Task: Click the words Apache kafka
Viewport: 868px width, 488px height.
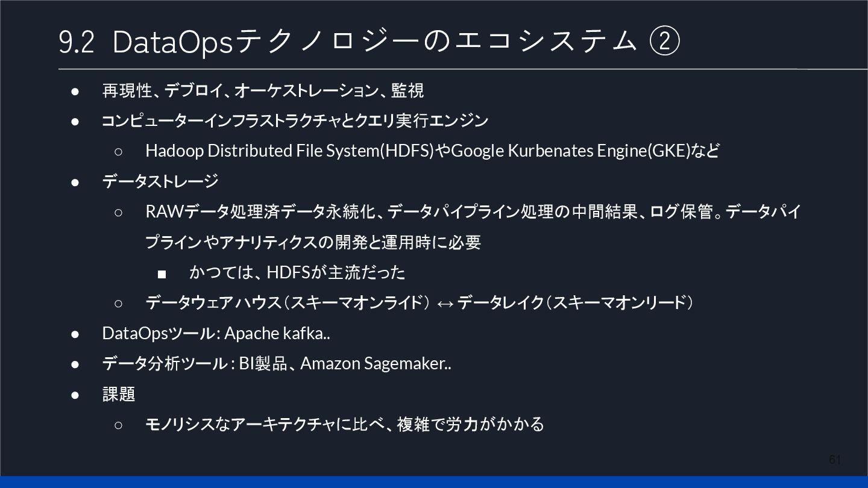Action: click(x=277, y=333)
